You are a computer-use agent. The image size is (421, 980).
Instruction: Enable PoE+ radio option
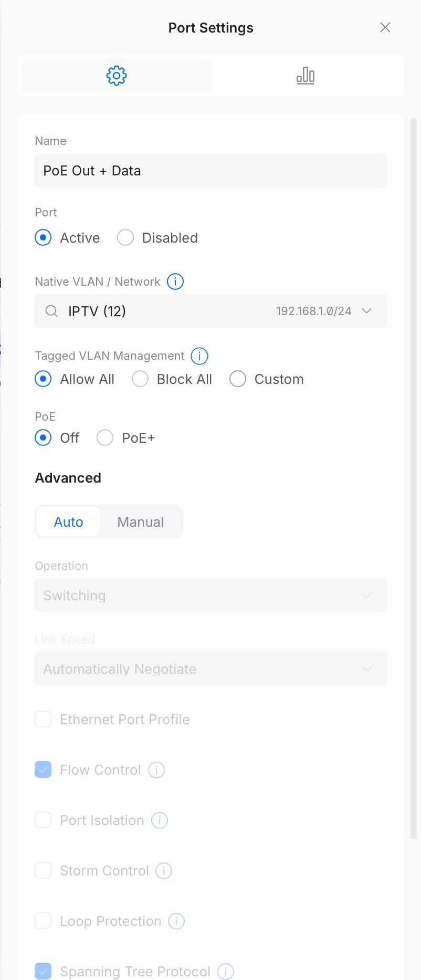point(105,437)
